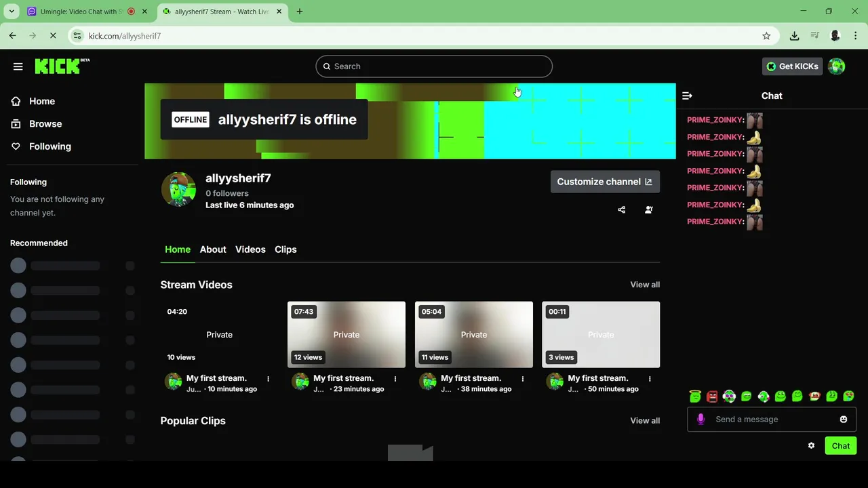Click the OFFLINE badge
This screenshot has width=868, height=488.
[x=191, y=119]
